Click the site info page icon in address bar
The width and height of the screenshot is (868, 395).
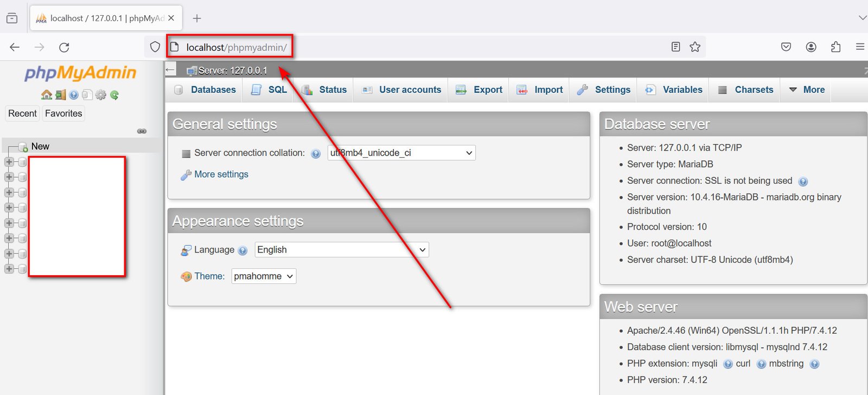(174, 47)
